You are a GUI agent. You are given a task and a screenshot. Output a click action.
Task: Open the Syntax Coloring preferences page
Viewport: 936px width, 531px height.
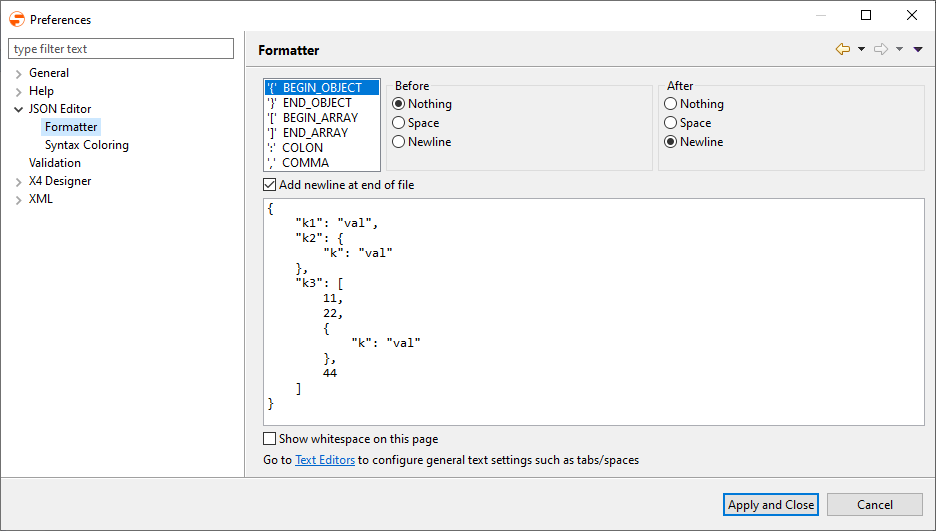point(86,145)
